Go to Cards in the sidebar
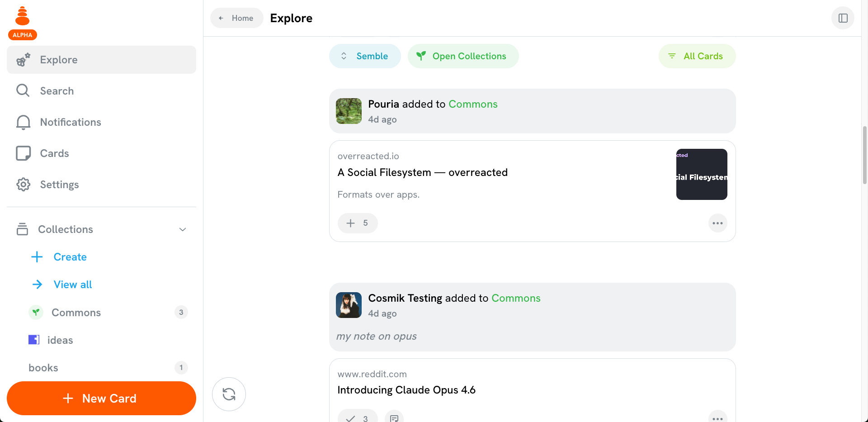The height and width of the screenshot is (422, 868). point(54,153)
